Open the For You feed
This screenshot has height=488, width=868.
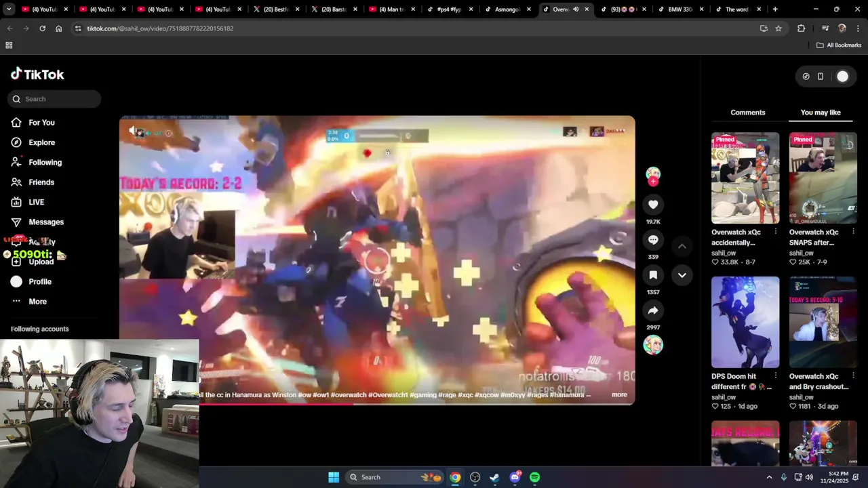point(41,123)
